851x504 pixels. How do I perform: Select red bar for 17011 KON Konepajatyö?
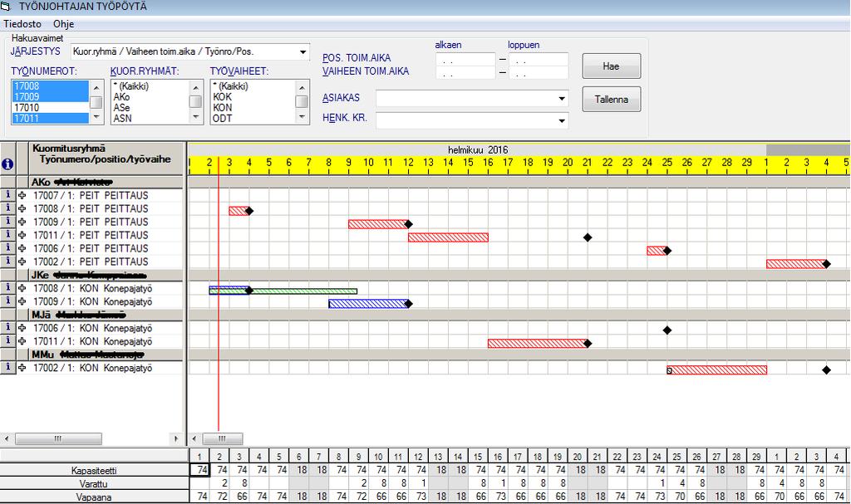coord(538,344)
